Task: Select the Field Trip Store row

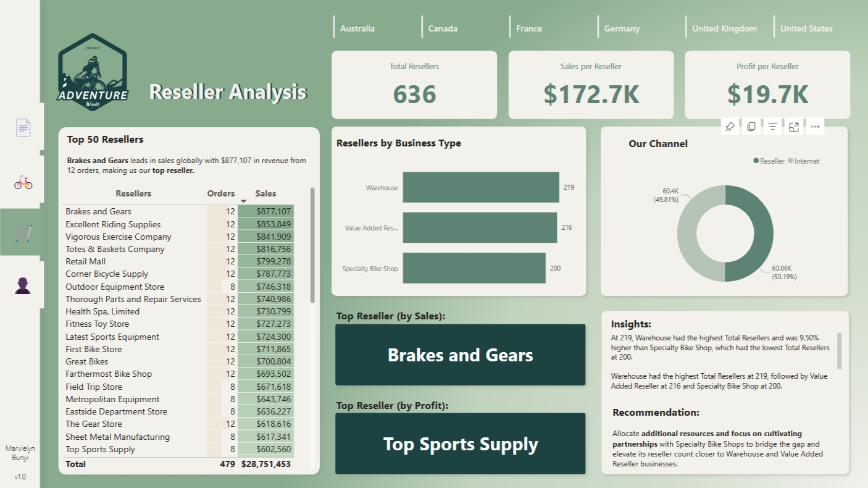Action: [179, 387]
